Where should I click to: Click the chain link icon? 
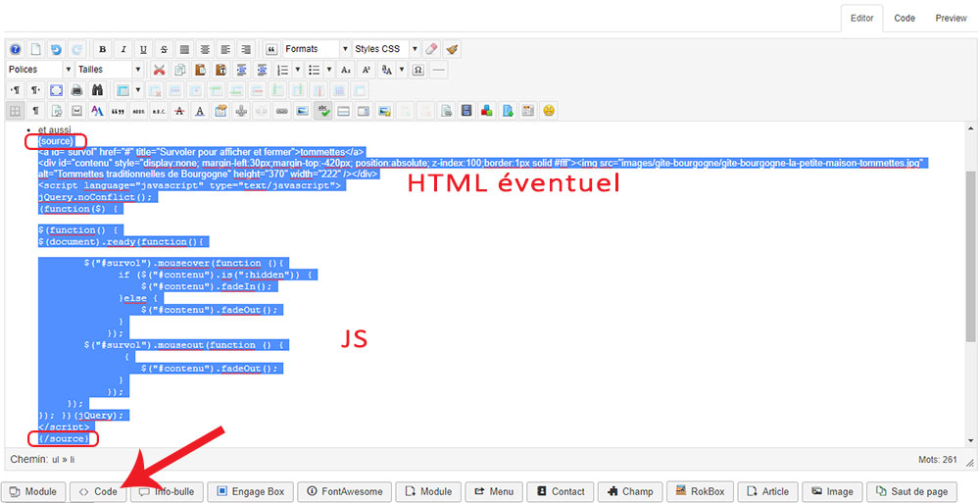tap(282, 111)
